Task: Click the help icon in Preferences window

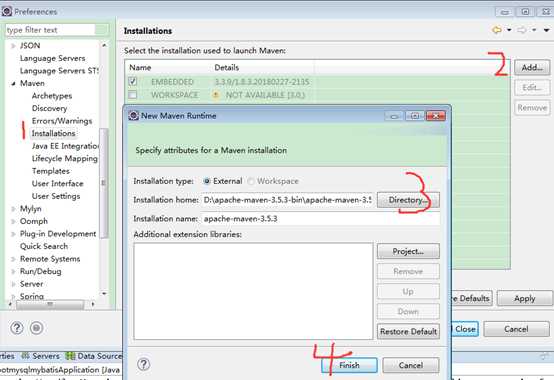Action: pos(17,328)
